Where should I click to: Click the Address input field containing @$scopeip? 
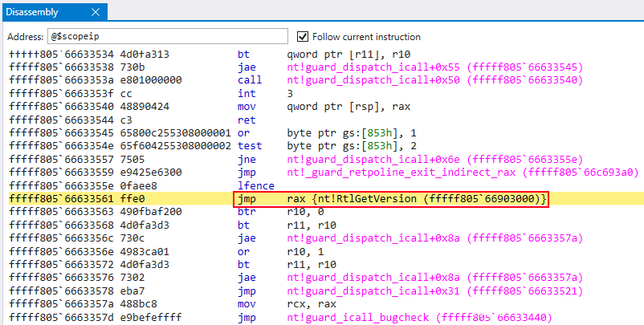(x=167, y=37)
